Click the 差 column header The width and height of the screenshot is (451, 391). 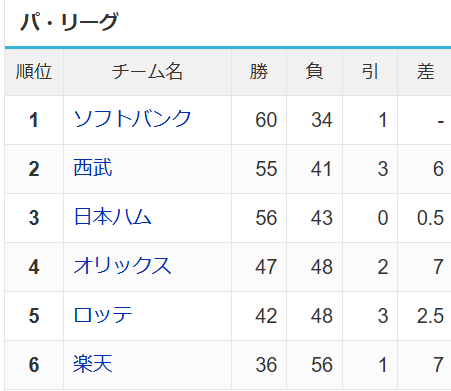(x=426, y=72)
